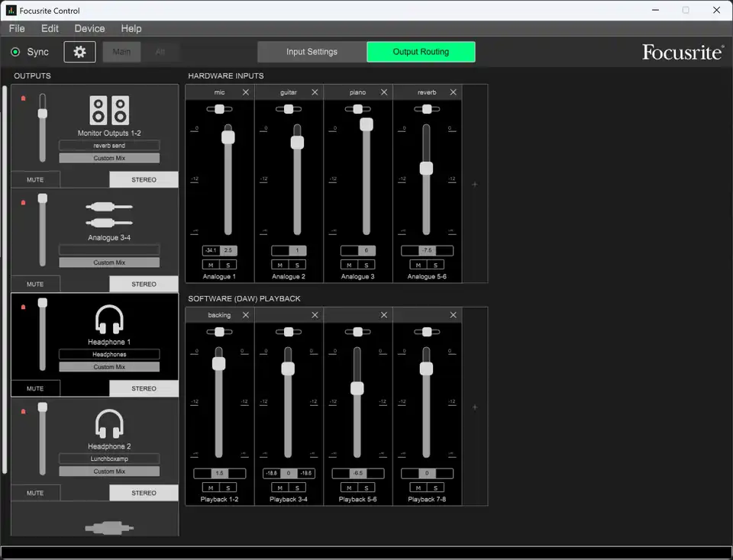Click the Sync status indicator

tap(15, 51)
